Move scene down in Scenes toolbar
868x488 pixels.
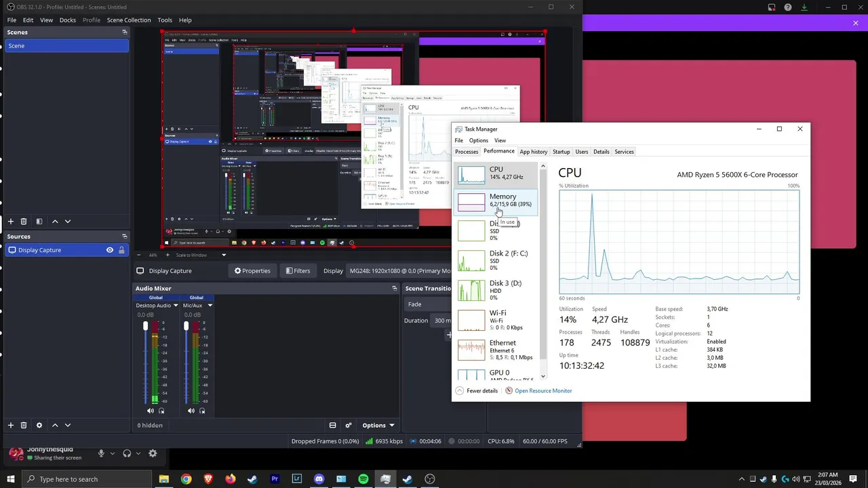[x=67, y=222]
